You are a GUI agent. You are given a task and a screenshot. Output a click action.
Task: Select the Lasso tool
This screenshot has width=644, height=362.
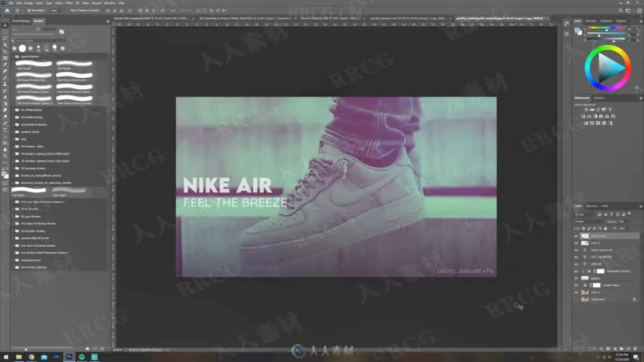tap(5, 38)
